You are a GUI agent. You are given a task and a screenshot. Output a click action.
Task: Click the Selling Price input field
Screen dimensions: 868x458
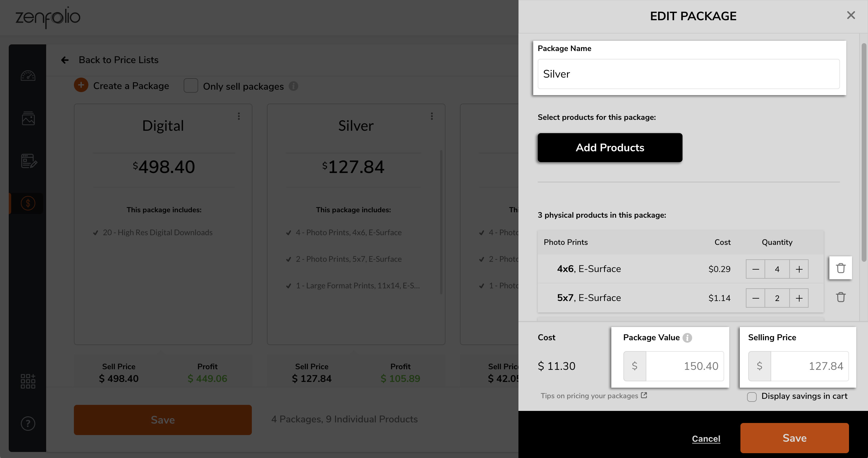[x=809, y=366]
